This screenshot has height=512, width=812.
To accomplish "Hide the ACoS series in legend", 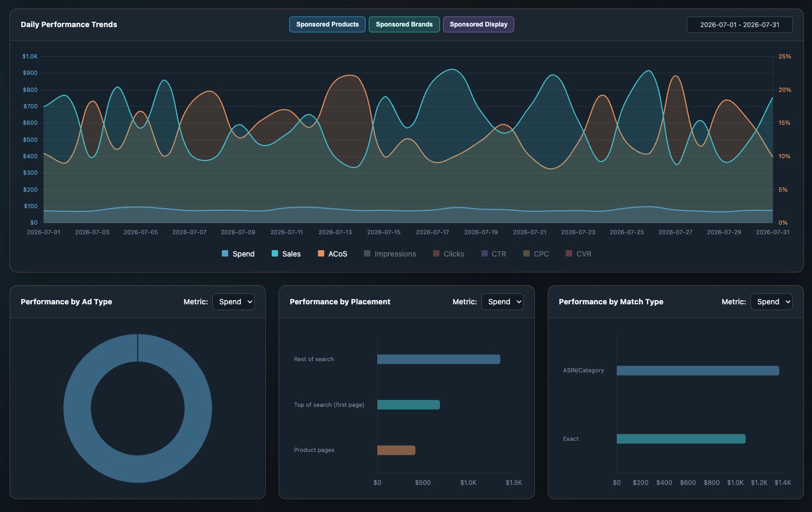I will click(x=332, y=254).
